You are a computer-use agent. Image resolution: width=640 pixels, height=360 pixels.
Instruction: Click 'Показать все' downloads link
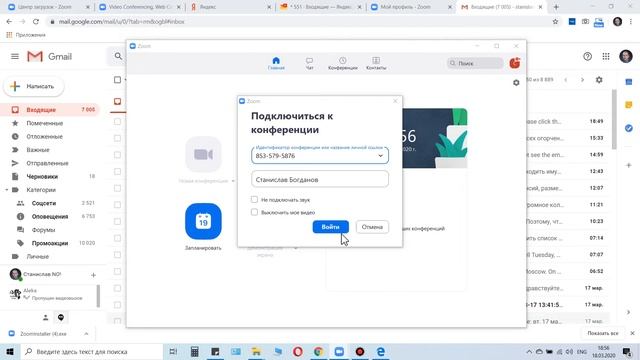(x=602, y=333)
